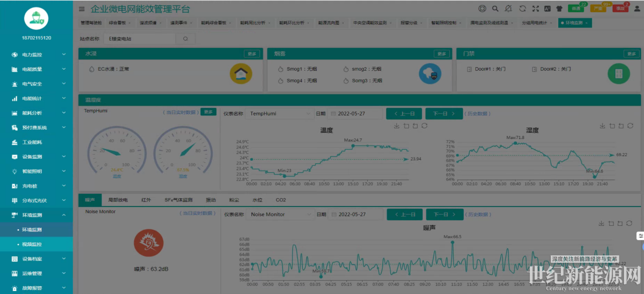644x294 pixels.
Task: Click the language A icon in header
Action: pos(548,9)
